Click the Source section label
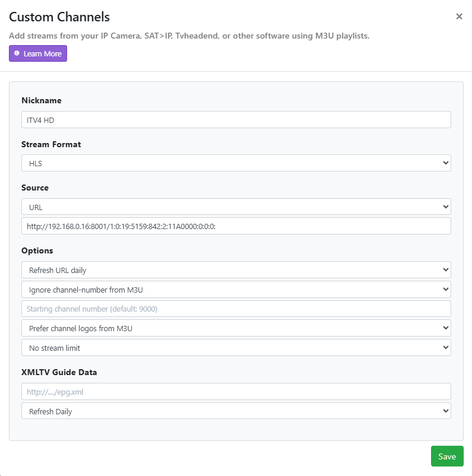The height and width of the screenshot is (476, 472). coord(35,188)
